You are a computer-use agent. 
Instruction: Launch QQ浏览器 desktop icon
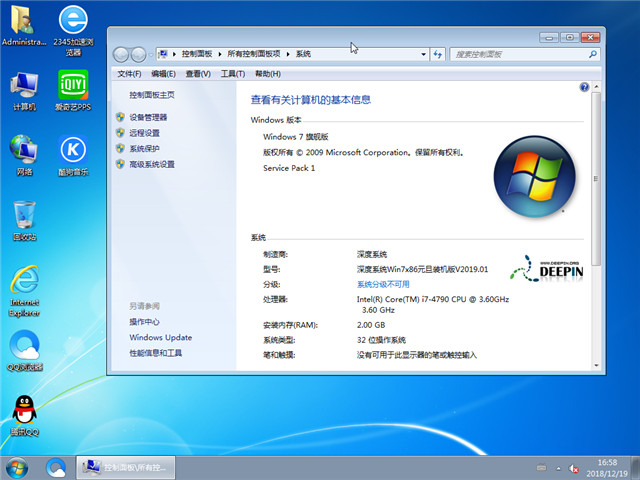24,351
